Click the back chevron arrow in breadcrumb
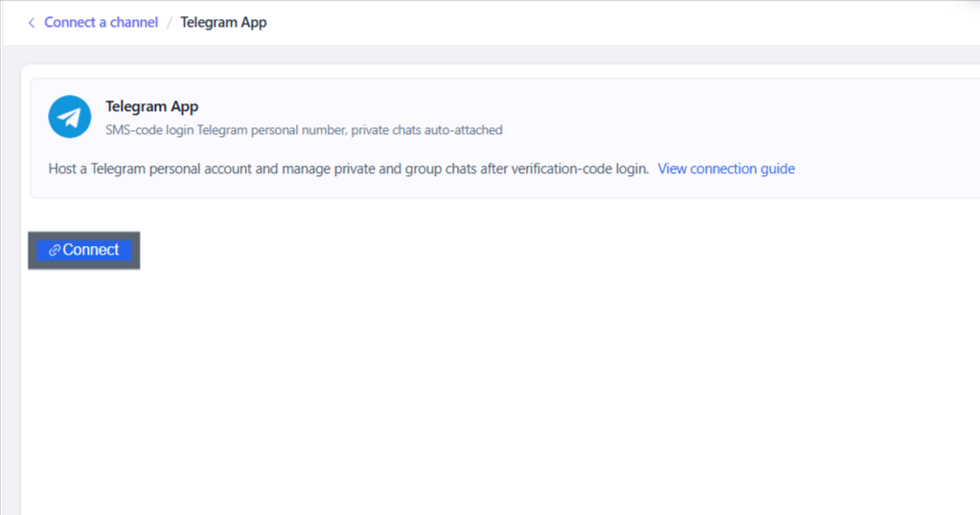Viewport: 980px width, 515px height. pyautogui.click(x=32, y=23)
